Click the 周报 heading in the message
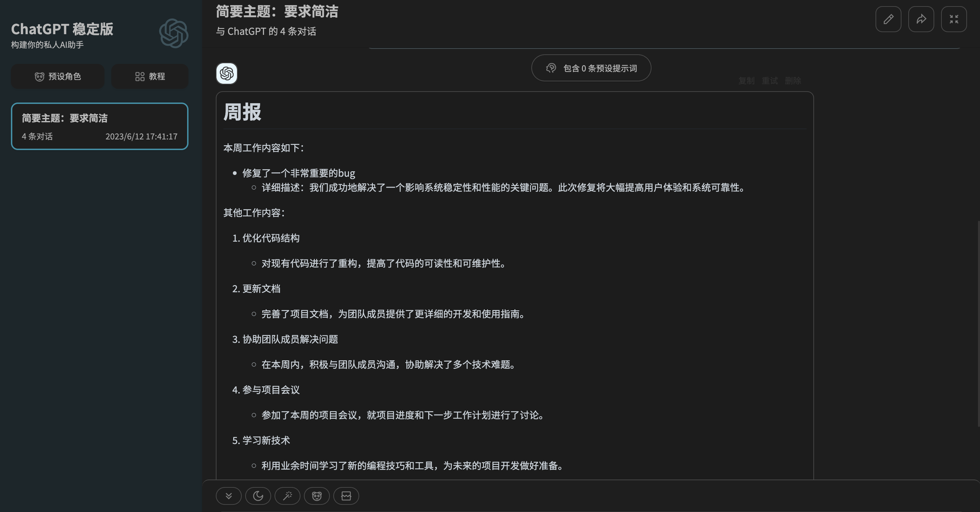 tap(242, 112)
